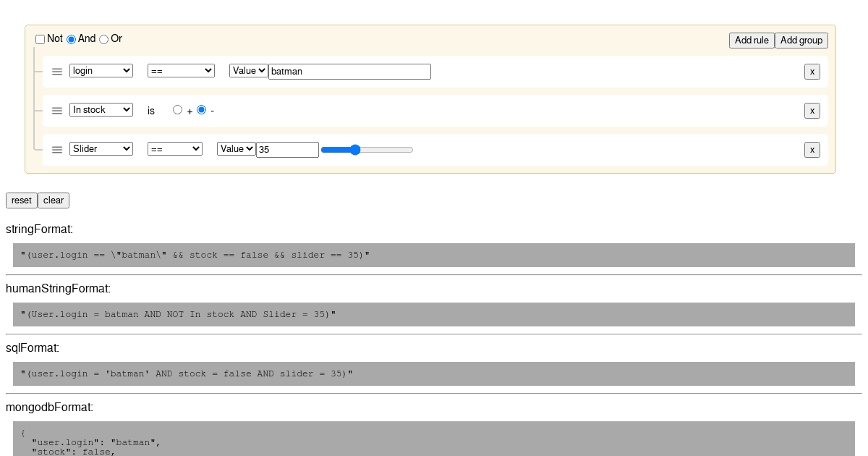The height and width of the screenshot is (456, 868).
Task: Open the Value dropdown on the login rule
Action: [248, 70]
